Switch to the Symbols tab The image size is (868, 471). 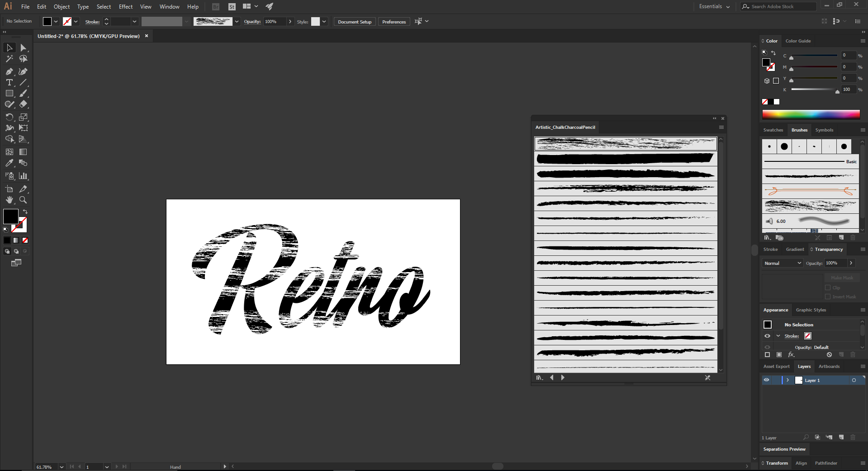tap(824, 130)
